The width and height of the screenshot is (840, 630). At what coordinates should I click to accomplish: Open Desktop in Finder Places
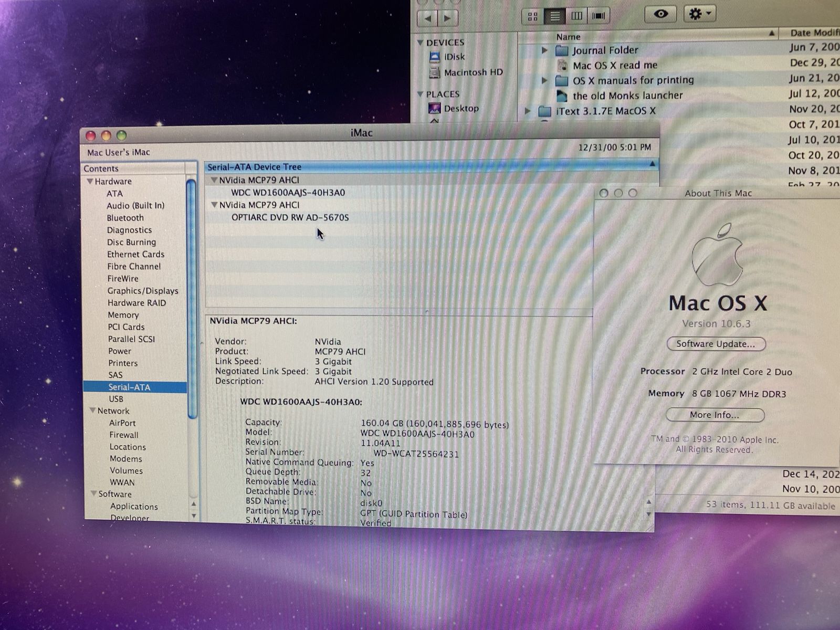tap(454, 108)
